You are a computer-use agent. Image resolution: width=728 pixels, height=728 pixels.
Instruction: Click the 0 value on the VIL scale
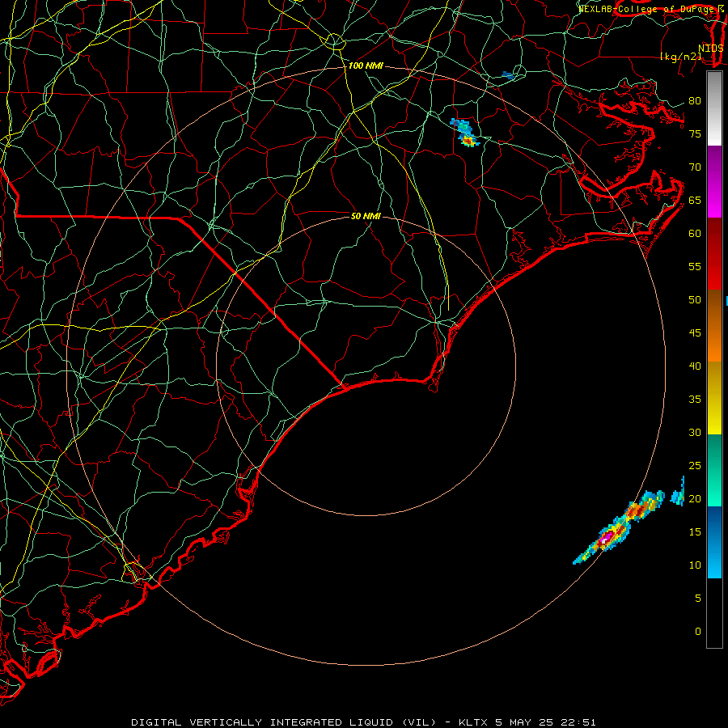pos(698,632)
